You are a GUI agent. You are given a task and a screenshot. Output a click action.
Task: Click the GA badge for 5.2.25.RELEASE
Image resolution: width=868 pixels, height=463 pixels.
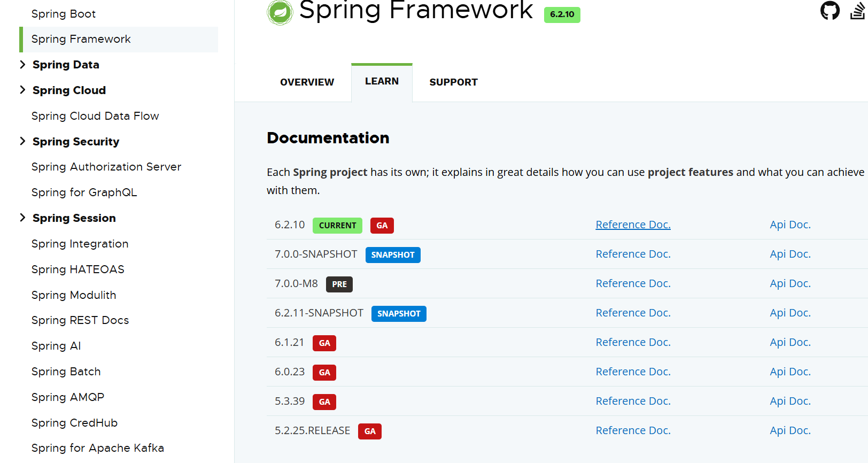(x=370, y=431)
